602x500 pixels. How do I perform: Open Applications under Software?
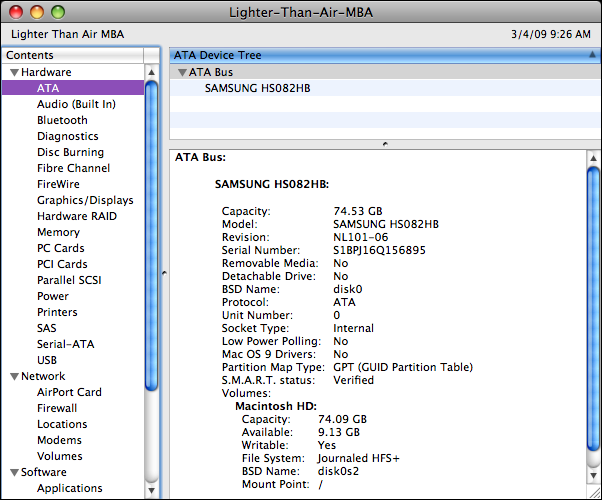pyautogui.click(x=69, y=488)
